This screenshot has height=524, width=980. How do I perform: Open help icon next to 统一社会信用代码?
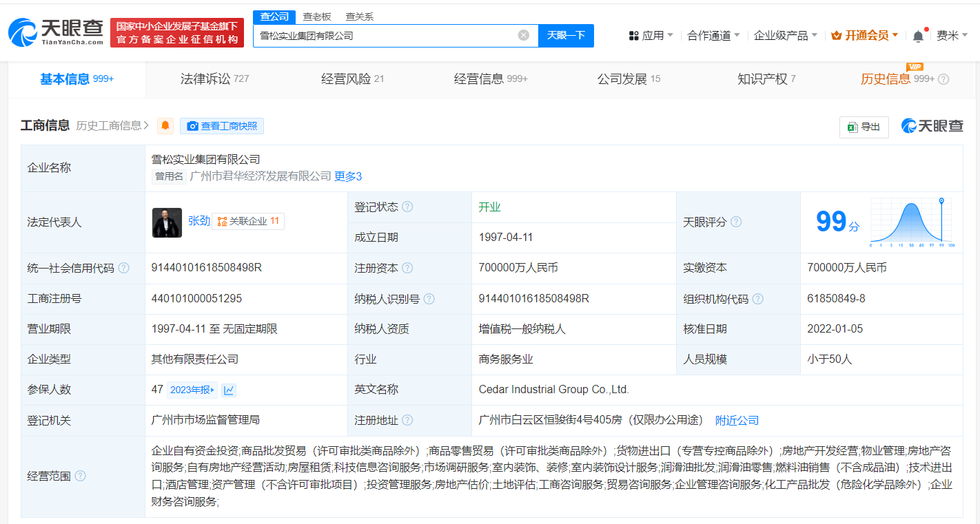click(123, 268)
